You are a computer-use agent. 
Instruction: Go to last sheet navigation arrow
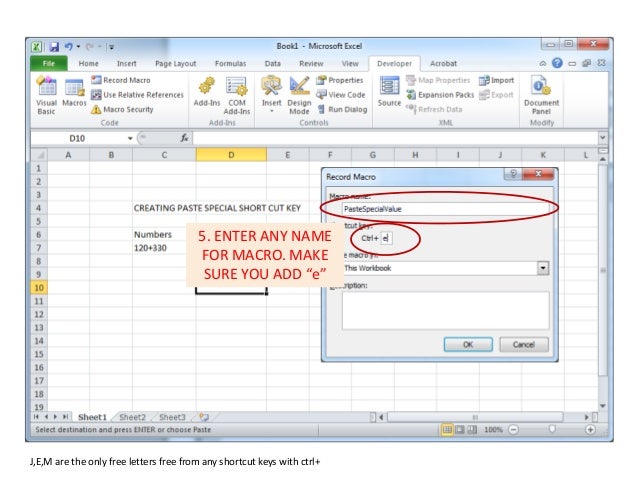[65, 417]
